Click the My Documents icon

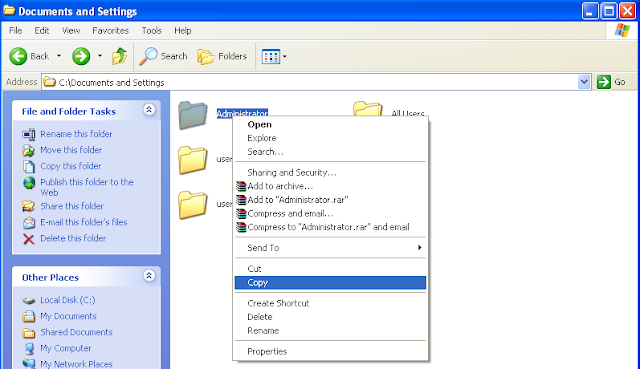(29, 316)
